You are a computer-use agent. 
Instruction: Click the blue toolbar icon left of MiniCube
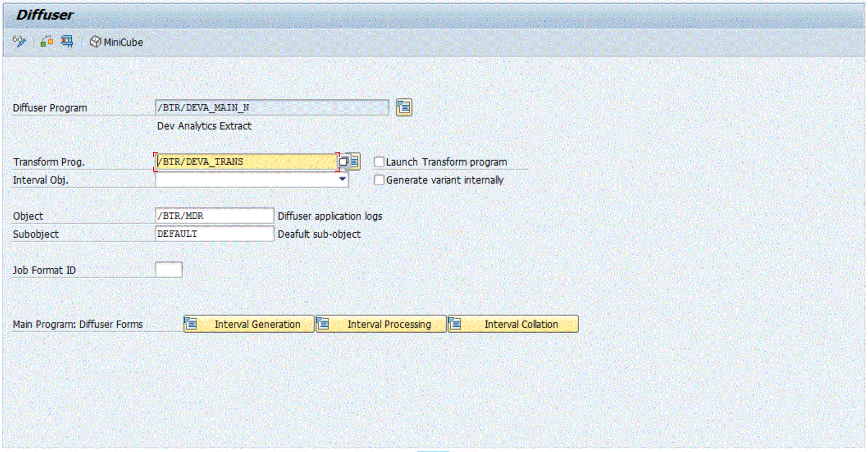click(67, 42)
